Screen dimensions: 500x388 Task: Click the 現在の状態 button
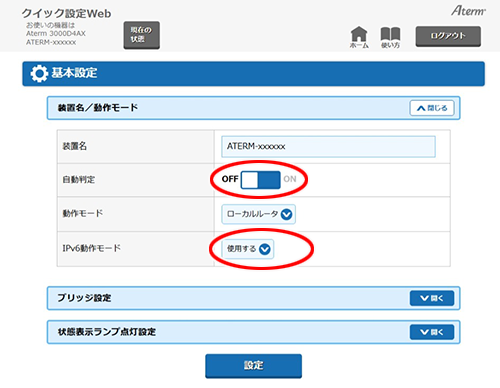click(141, 35)
